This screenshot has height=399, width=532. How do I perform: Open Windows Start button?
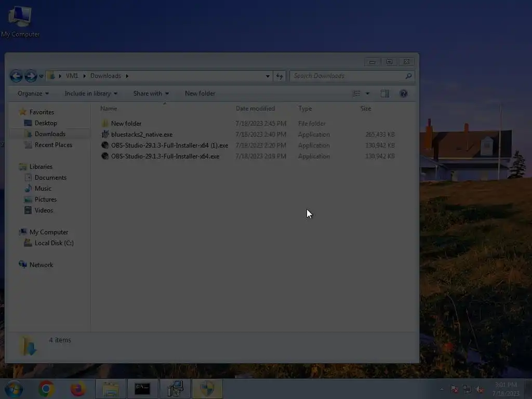tap(14, 389)
